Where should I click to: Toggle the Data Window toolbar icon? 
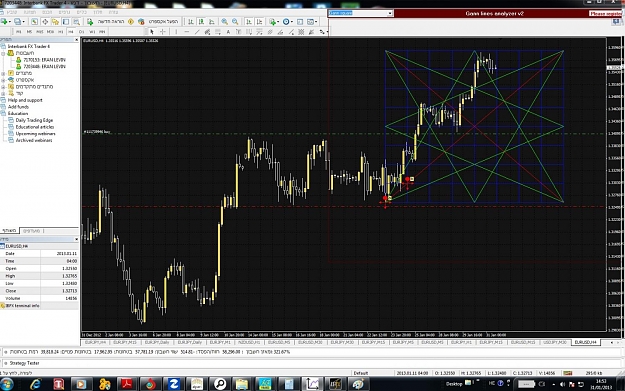click(45, 22)
